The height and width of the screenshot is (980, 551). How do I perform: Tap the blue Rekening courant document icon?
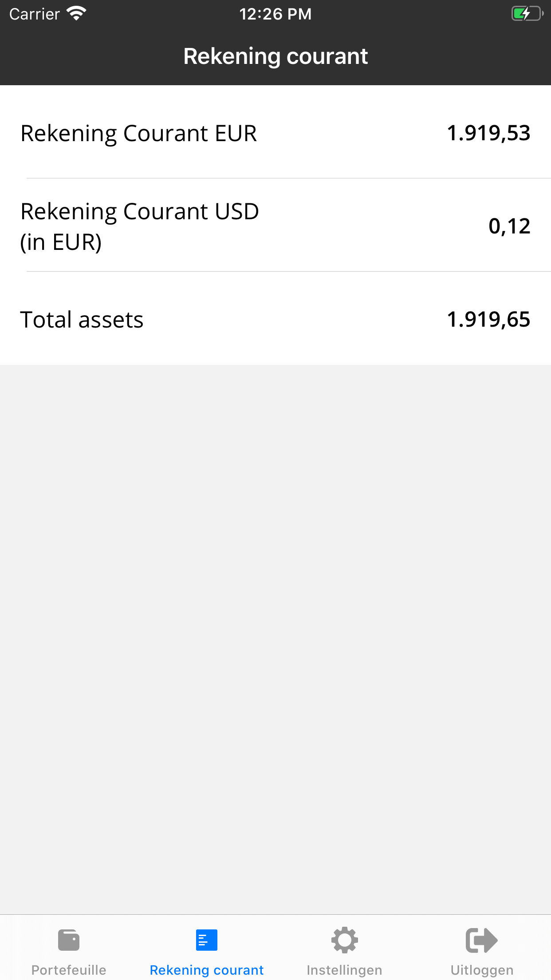(x=206, y=940)
